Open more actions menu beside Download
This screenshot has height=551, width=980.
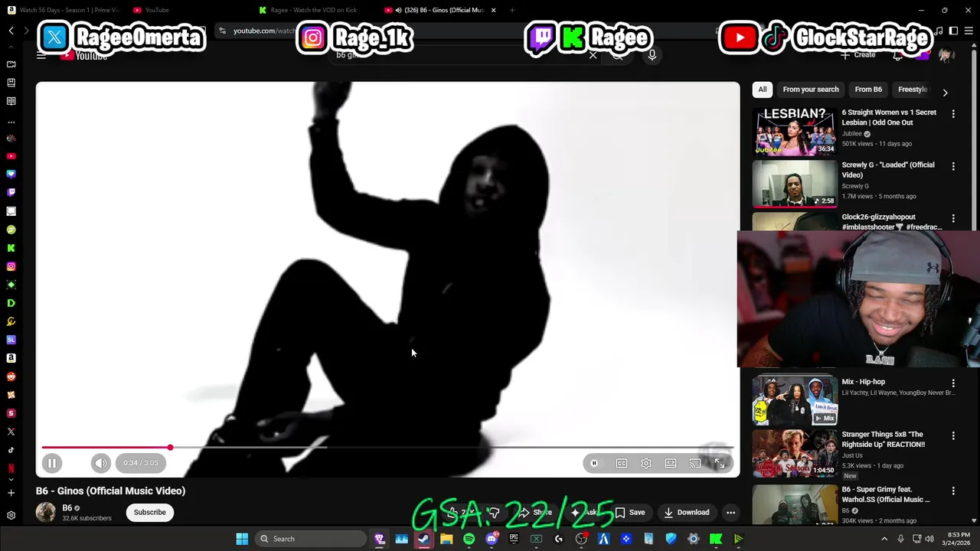(730, 512)
